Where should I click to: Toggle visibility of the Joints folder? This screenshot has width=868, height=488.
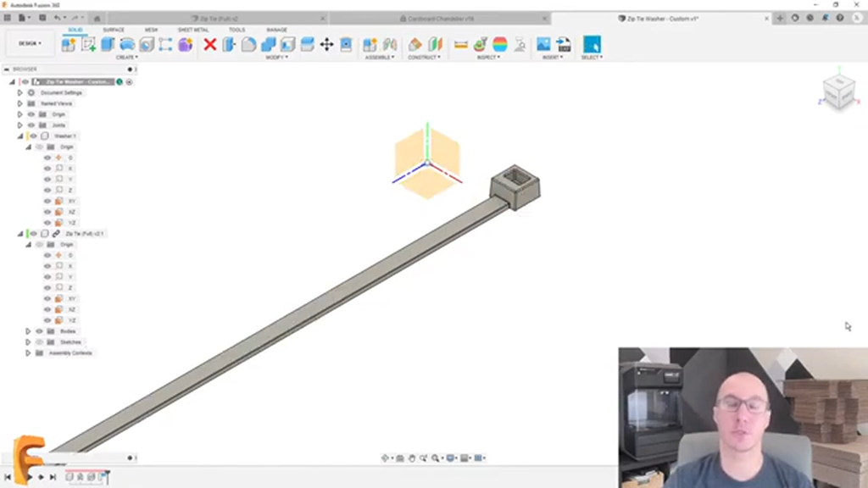tap(31, 125)
